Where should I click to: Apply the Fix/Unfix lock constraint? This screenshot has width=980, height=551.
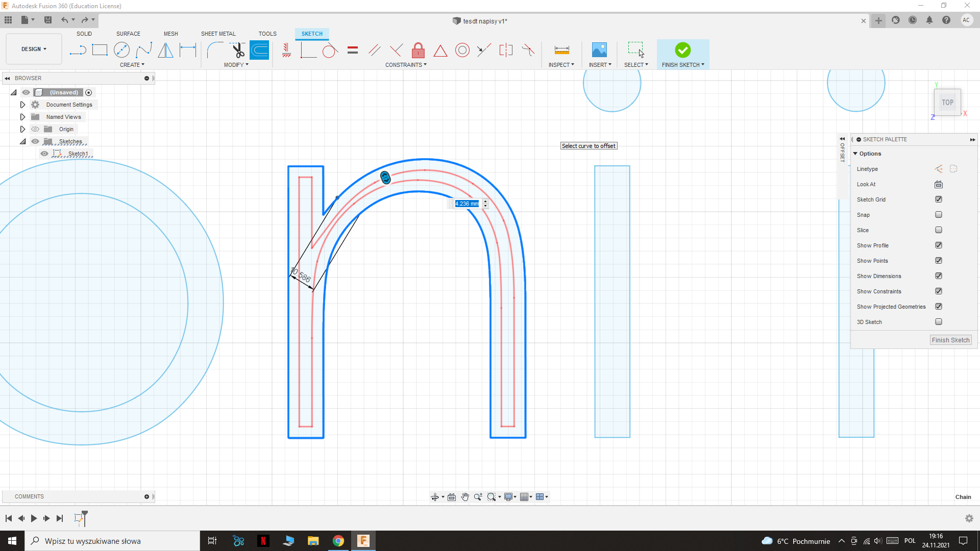(x=418, y=50)
